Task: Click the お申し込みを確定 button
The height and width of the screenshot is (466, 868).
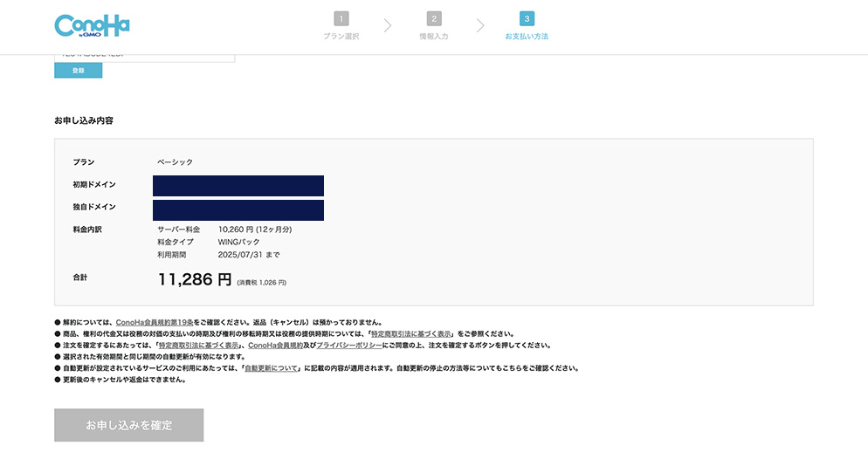Action: tap(129, 425)
